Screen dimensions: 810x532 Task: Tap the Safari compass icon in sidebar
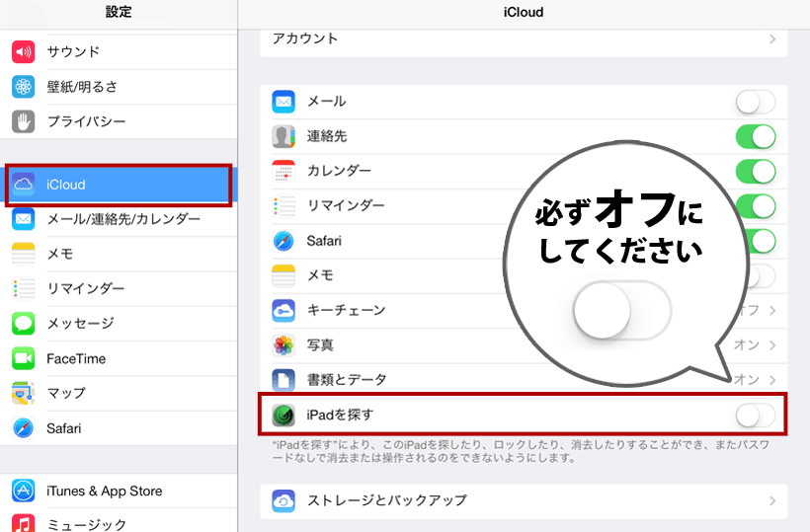click(x=24, y=428)
